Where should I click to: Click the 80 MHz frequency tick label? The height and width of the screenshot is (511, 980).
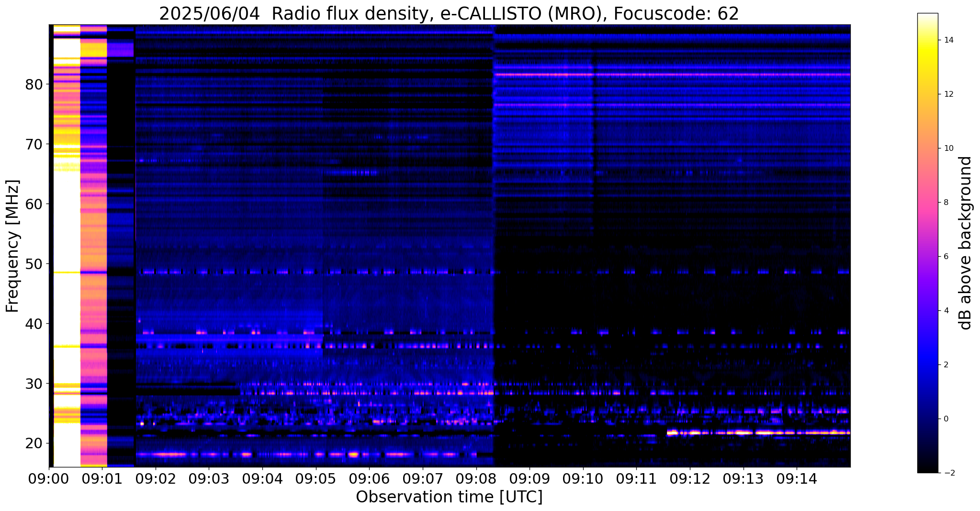point(34,84)
